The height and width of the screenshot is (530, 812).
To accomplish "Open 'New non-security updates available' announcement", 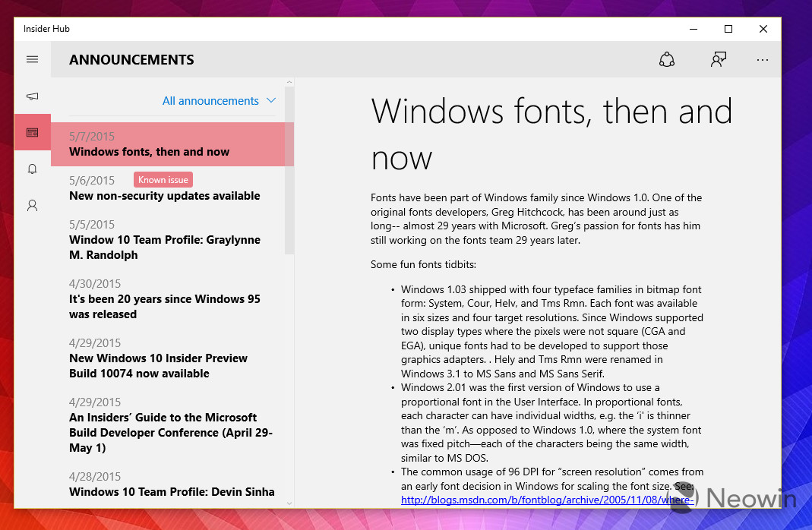I will 172,188.
